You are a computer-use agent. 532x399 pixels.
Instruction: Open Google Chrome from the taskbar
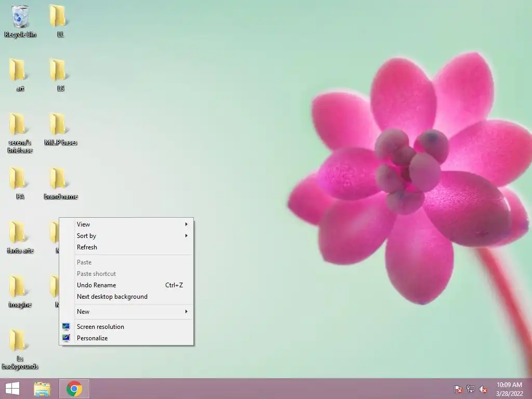[74, 389]
